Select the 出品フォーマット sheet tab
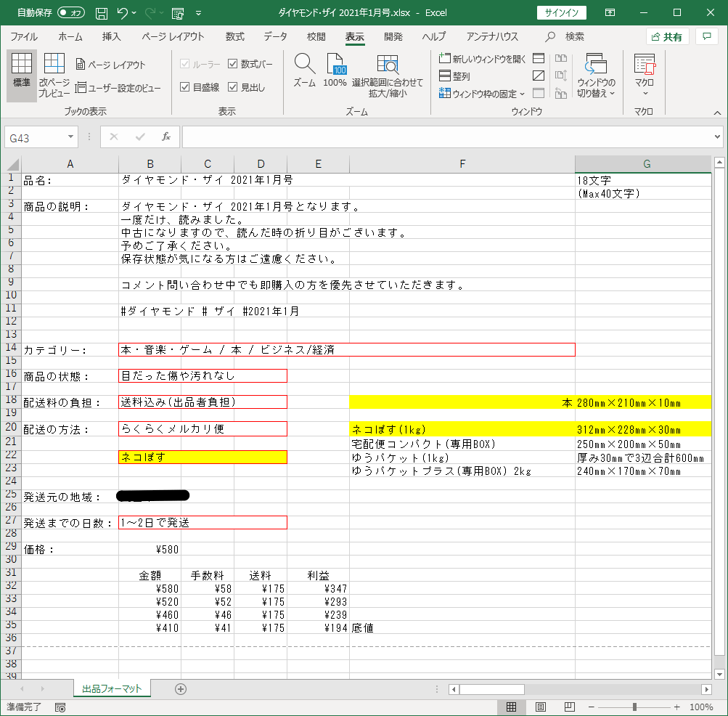 click(112, 688)
